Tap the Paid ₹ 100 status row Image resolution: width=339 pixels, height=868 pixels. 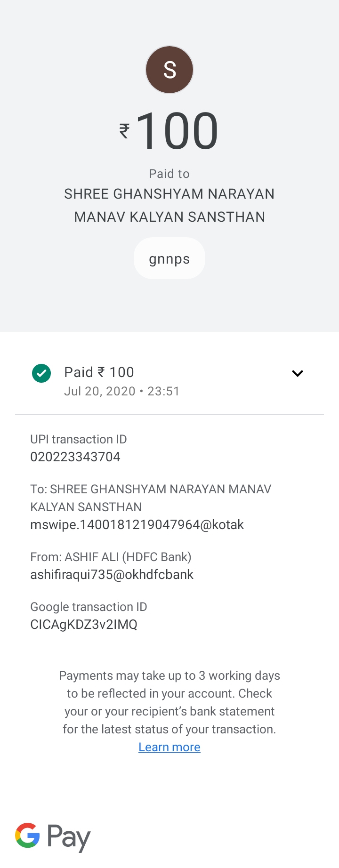(x=169, y=381)
